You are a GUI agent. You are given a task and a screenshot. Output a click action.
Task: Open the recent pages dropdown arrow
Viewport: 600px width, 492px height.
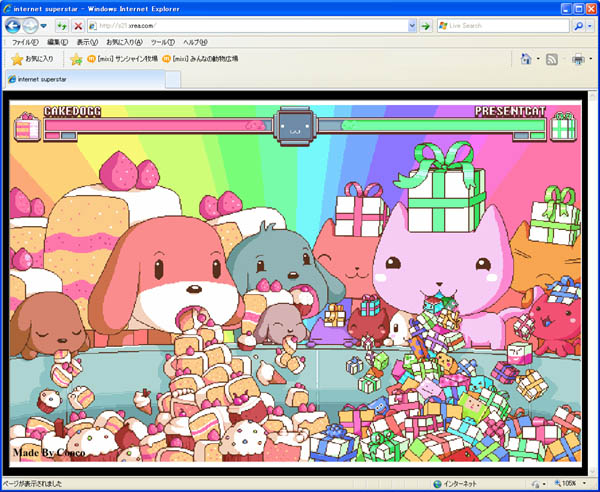coord(44,26)
